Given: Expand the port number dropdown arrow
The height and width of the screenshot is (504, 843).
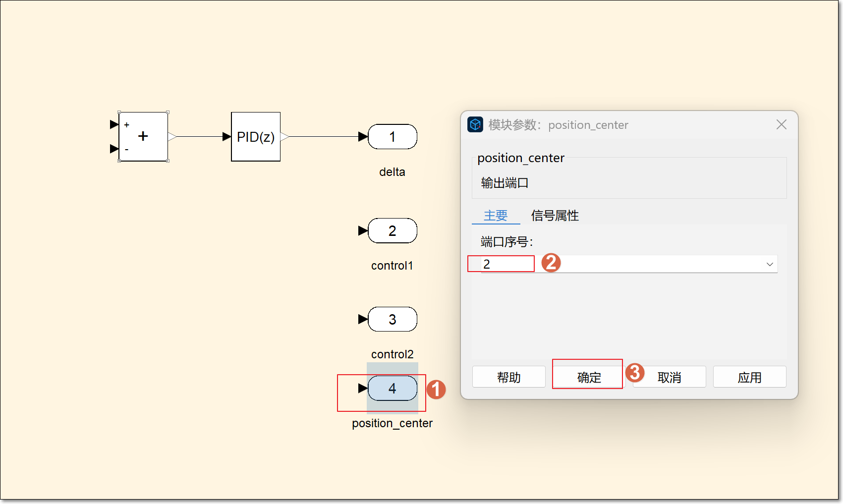Looking at the screenshot, I should pyautogui.click(x=770, y=264).
